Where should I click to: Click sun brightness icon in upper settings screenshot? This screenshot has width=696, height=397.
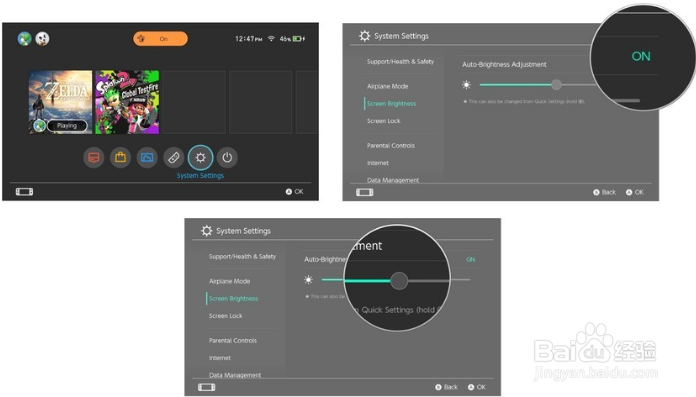[467, 84]
